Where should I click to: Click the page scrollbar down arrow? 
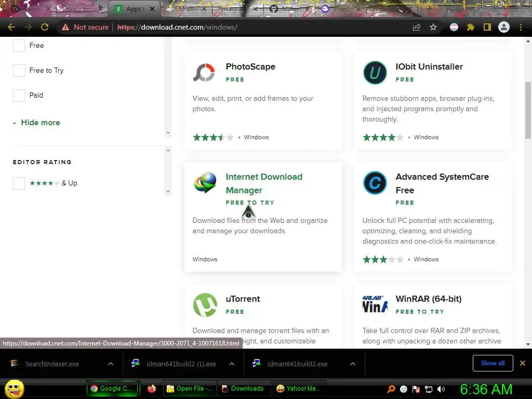528,344
